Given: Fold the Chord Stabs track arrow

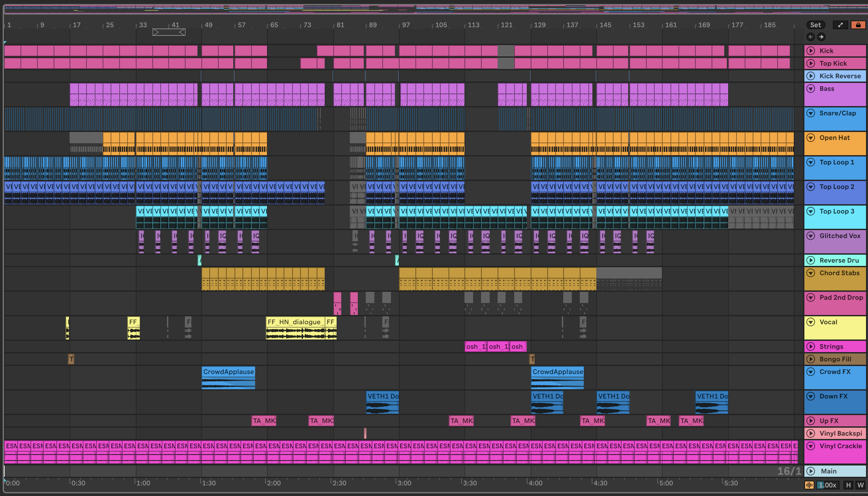Looking at the screenshot, I should point(811,273).
